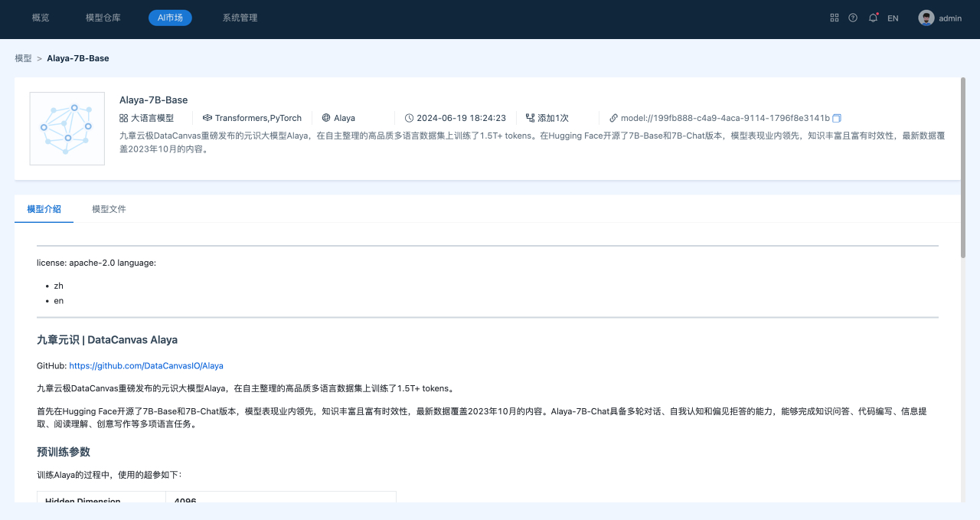Open 模型仓库 in the top navigation

tap(103, 18)
